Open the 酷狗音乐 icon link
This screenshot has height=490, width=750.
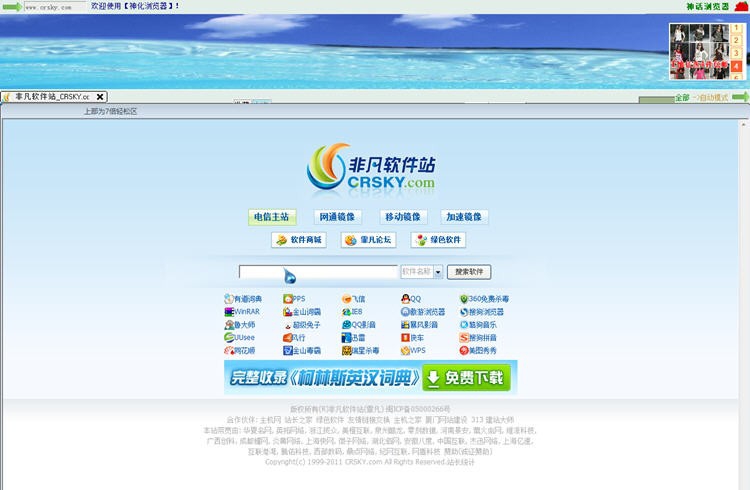coord(478,325)
